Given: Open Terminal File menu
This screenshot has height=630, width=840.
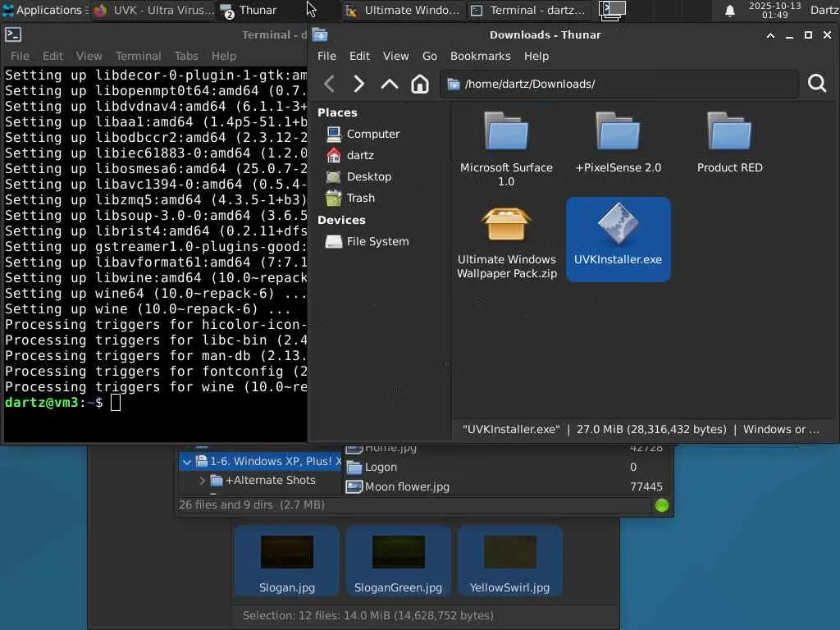Looking at the screenshot, I should [20, 57].
